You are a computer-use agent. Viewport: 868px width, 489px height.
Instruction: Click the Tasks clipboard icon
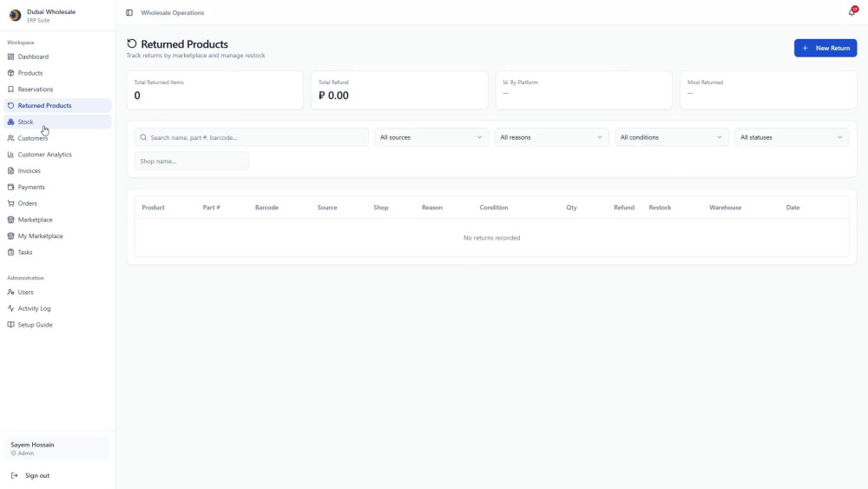[10, 252]
